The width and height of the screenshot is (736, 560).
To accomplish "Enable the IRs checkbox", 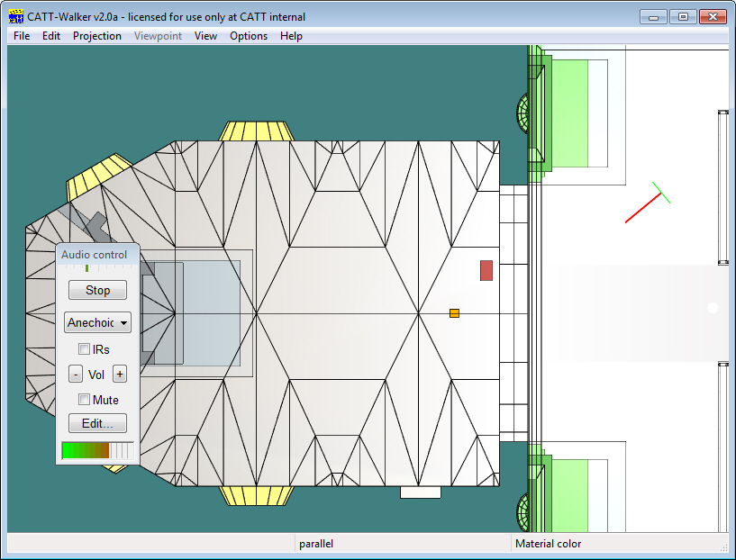I will [x=85, y=349].
